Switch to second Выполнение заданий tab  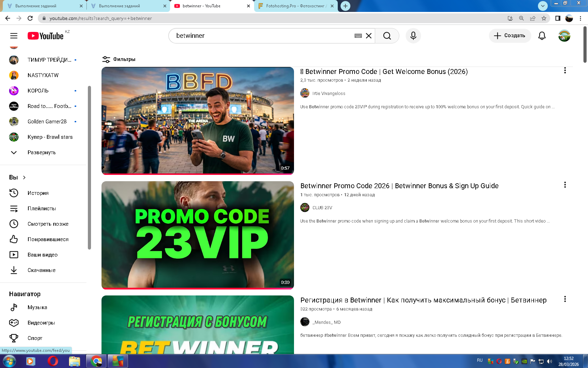[128, 6]
